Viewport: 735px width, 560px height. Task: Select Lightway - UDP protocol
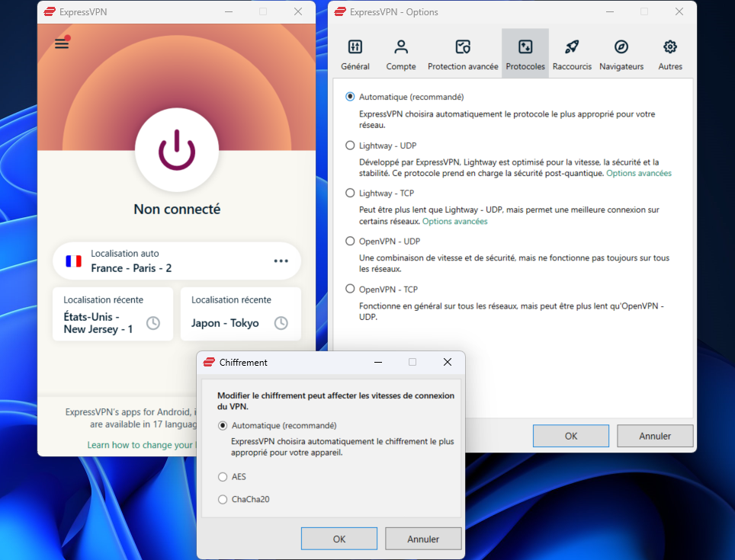pos(350,146)
